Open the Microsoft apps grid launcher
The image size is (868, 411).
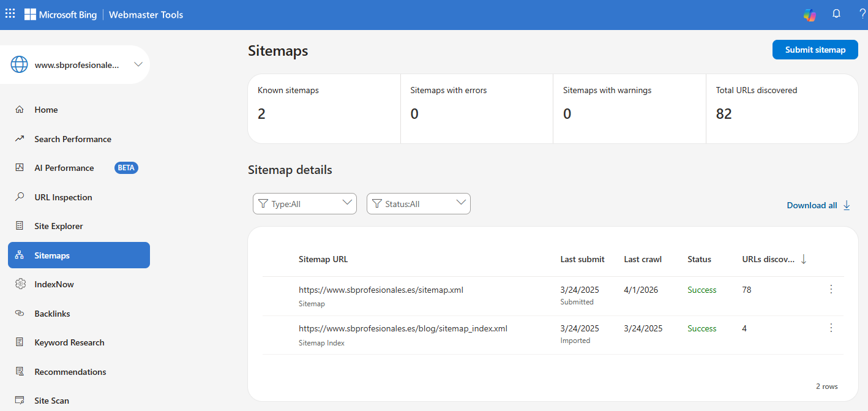click(10, 13)
